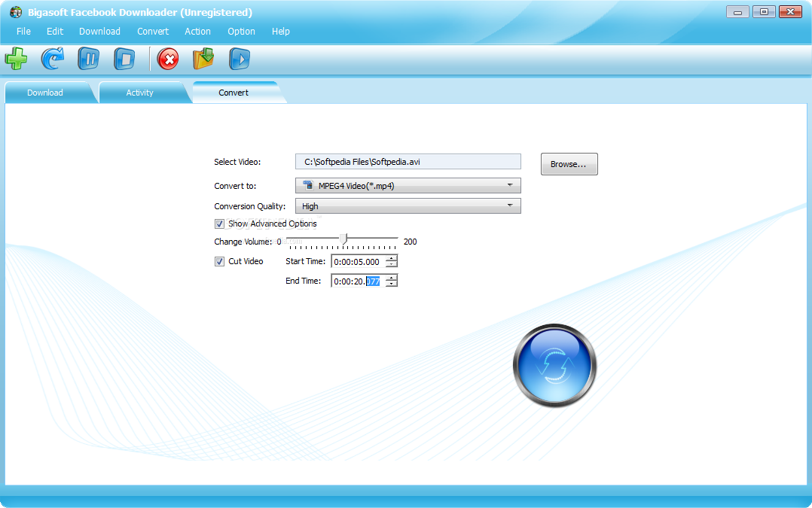The width and height of the screenshot is (812, 508).
Task: Open the Conversion Quality dropdown
Action: click(408, 206)
